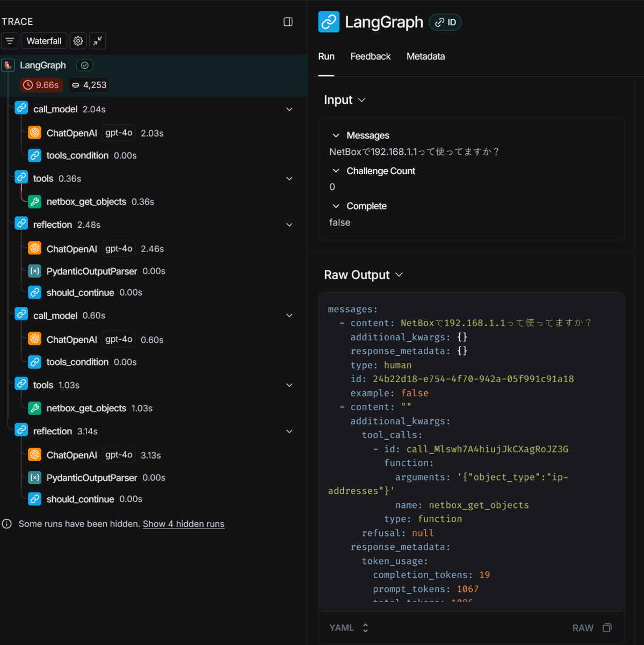Screen dimensions: 644x645
Task: Click the success check badge beside LangGraph
Action: [x=85, y=65]
